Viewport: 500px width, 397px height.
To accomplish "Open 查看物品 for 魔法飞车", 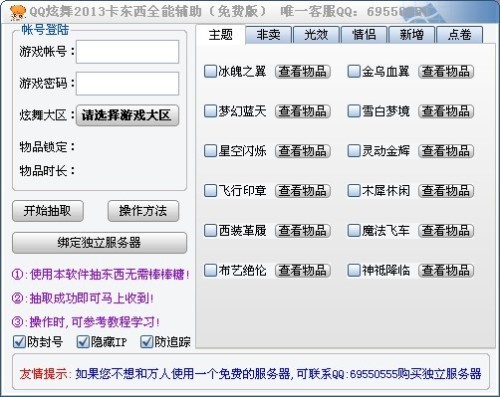I will [x=446, y=230].
